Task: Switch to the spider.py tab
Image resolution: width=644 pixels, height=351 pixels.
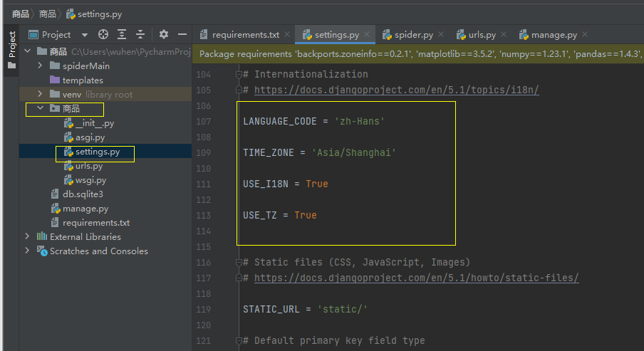Action: (x=413, y=34)
